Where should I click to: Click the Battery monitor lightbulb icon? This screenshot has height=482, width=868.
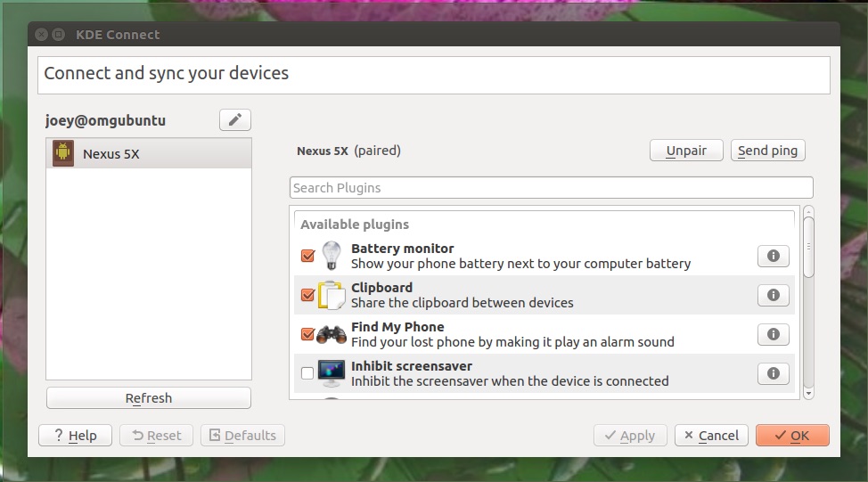point(331,256)
